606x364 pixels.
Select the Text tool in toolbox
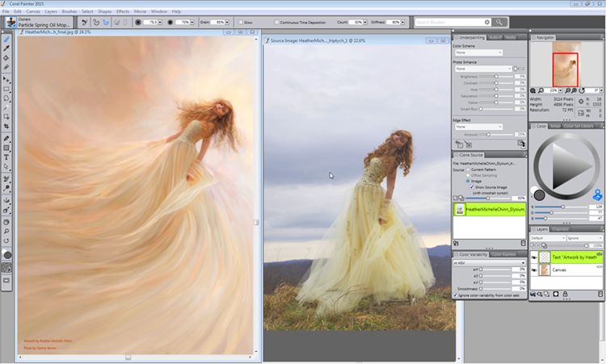(6, 157)
